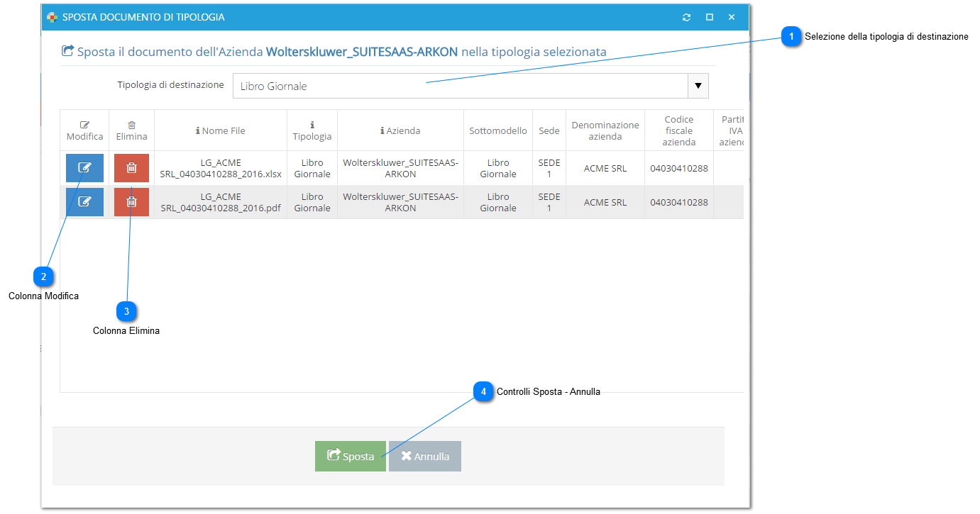
Task: Click the Elimina column header
Action: point(131,130)
